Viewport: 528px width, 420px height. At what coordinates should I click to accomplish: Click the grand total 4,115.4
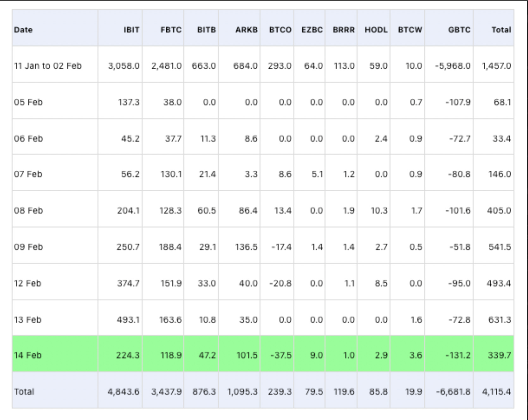(x=496, y=392)
